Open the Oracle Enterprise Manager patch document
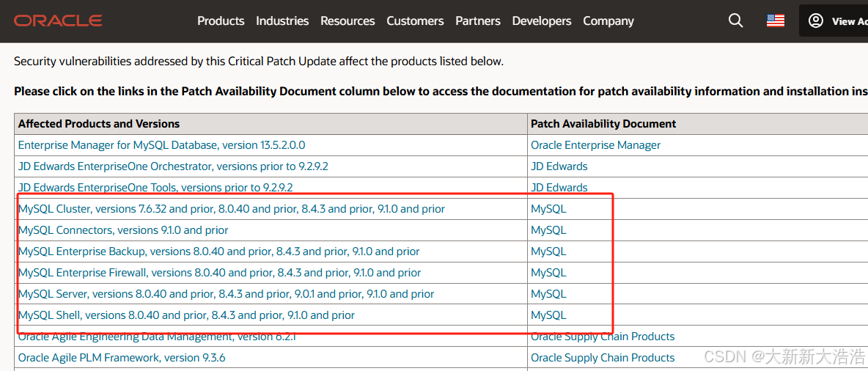Screen dimensions: 868x371 (595, 145)
